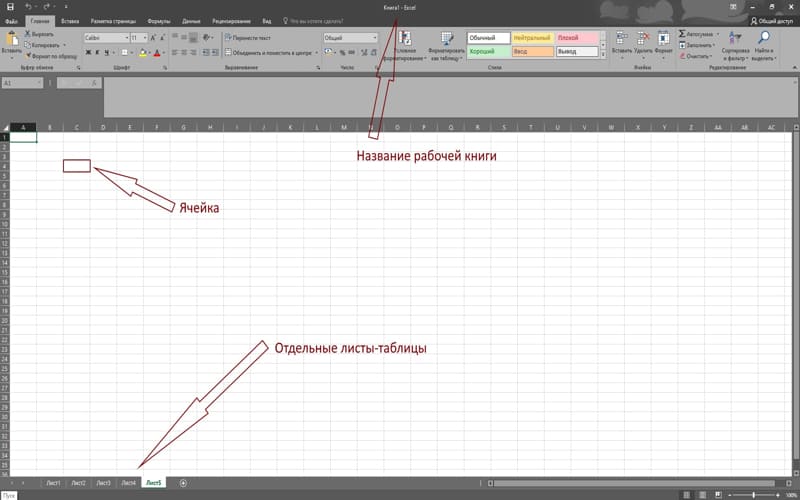The width and height of the screenshot is (800, 500).
Task: Open the Разметка страницы tab
Action: (113, 21)
